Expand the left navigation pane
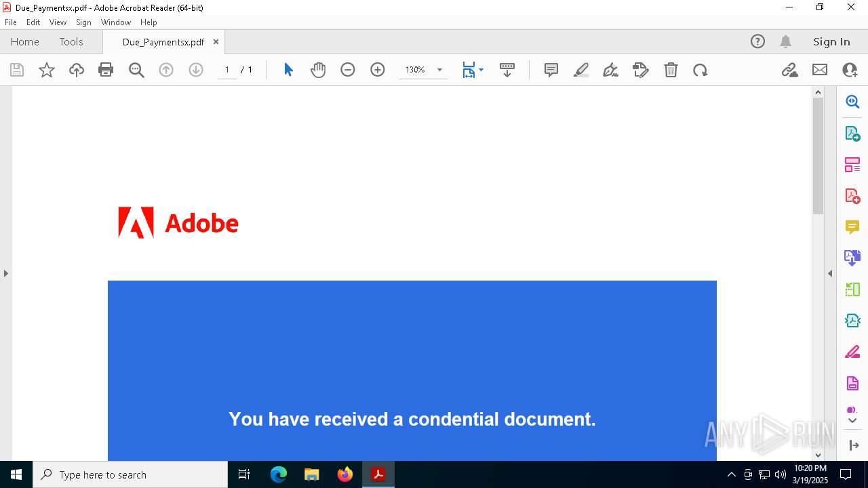The height and width of the screenshot is (488, 868). (5, 273)
